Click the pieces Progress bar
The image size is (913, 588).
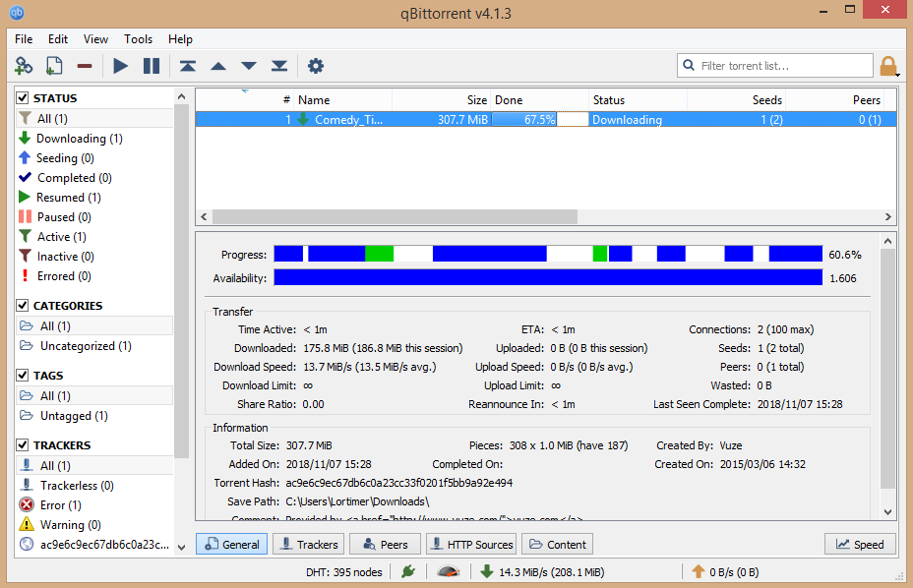[548, 254]
